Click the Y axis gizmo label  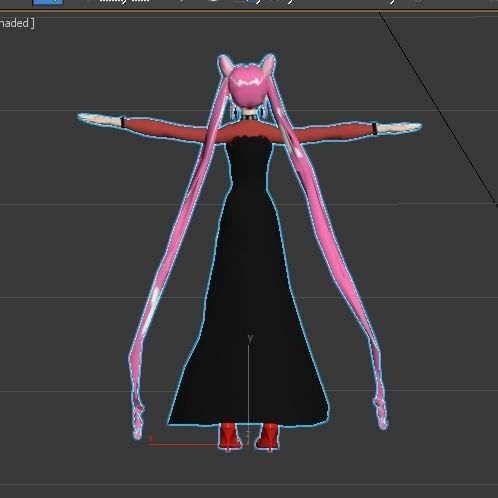[250, 338]
